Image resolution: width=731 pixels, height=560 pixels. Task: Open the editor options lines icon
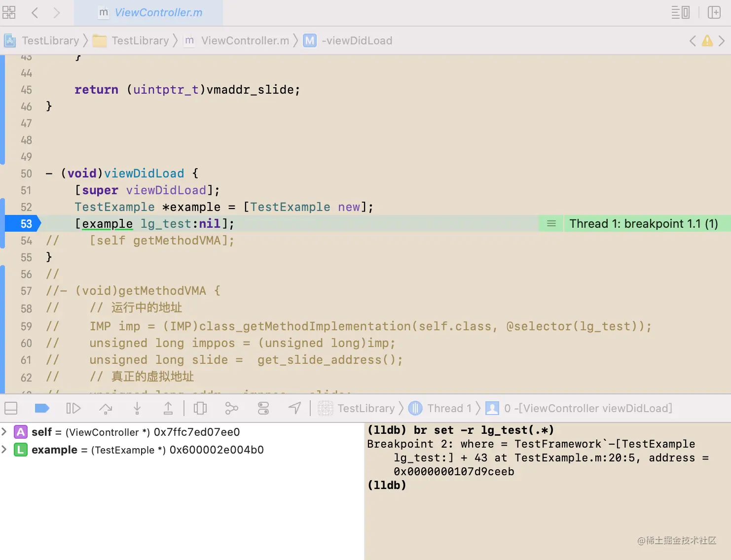[680, 12]
